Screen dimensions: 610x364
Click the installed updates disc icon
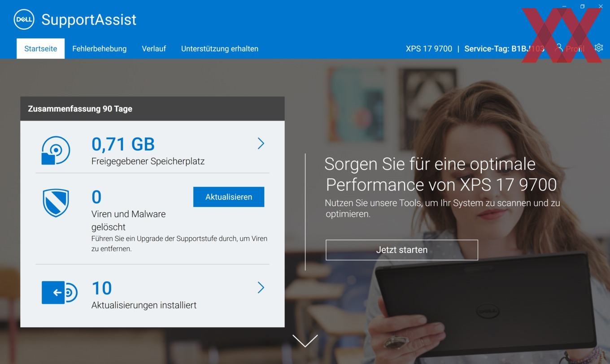tap(60, 293)
